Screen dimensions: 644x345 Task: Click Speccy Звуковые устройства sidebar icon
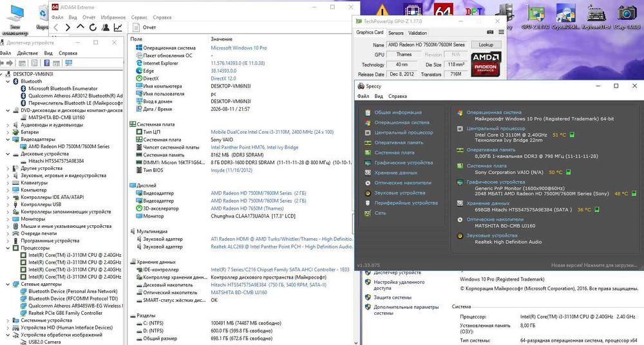click(368, 193)
